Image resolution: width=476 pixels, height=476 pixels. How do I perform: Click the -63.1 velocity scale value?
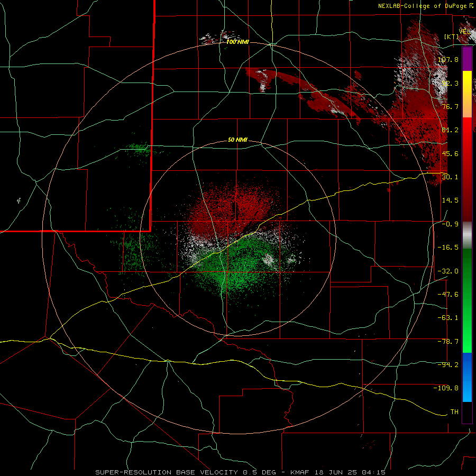(x=448, y=318)
